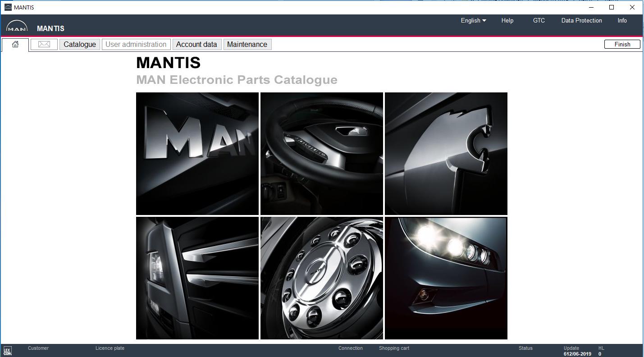Click the MAN lettering thumbnail
Viewport: 644px width, 357px height.
197,153
